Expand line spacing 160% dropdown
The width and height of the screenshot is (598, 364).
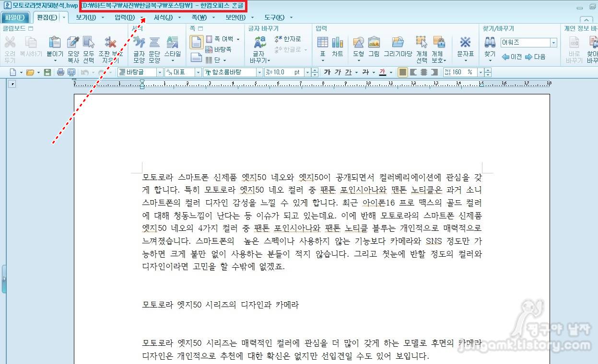(480, 72)
